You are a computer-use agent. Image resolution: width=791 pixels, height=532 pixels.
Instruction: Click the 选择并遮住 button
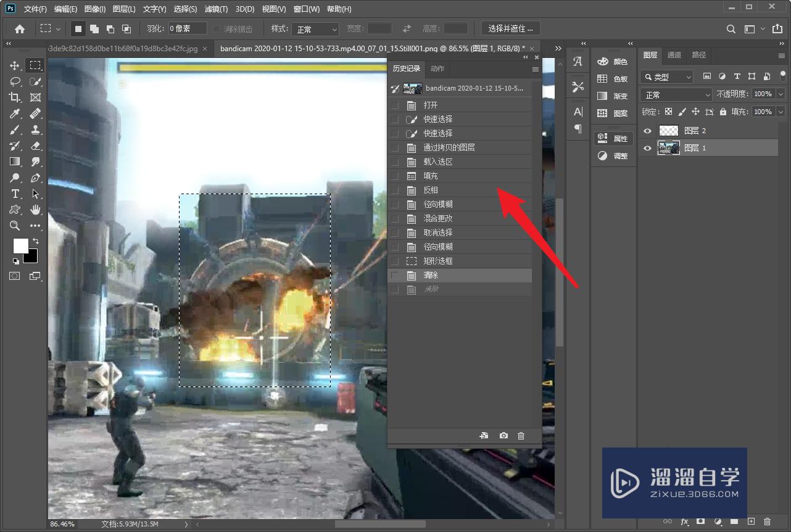coord(511,28)
